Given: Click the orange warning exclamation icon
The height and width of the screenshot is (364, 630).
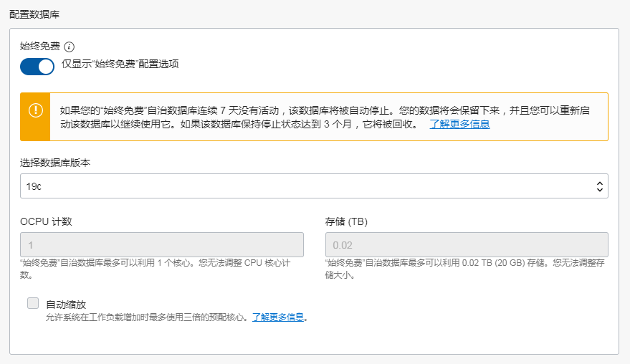Looking at the screenshot, I should pyautogui.click(x=36, y=110).
